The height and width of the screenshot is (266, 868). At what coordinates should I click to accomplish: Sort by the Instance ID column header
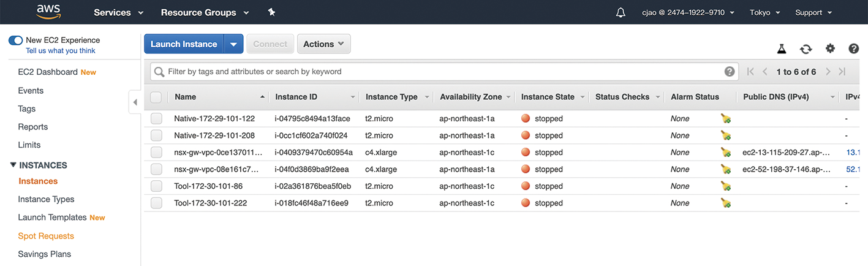pos(296,97)
